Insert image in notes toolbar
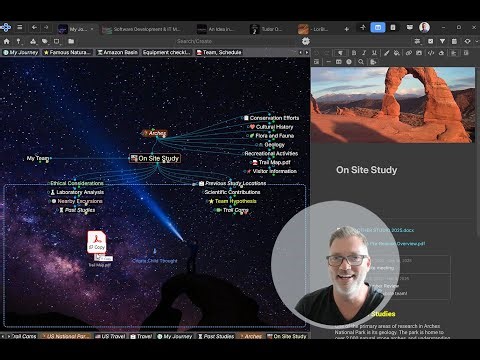Screen dimensions: 480x360 pos(419,53)
